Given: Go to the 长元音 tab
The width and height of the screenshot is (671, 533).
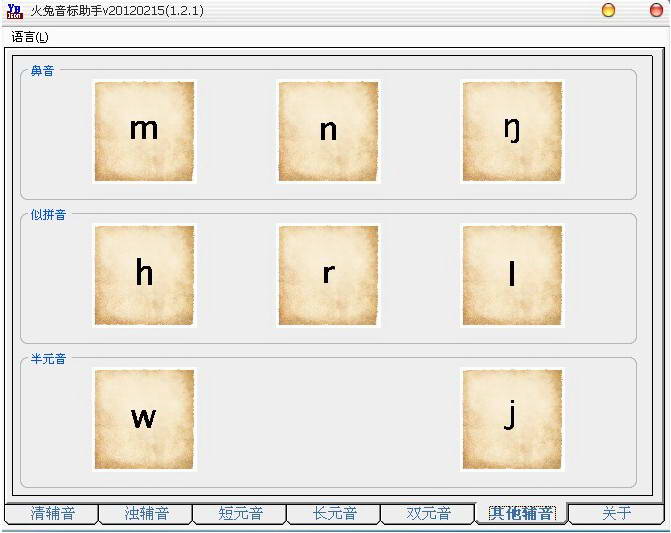Looking at the screenshot, I should coord(334,514).
